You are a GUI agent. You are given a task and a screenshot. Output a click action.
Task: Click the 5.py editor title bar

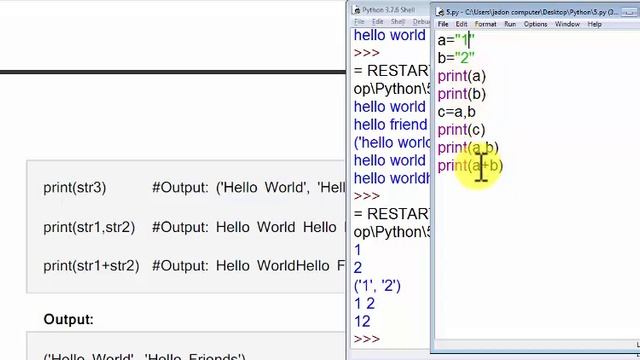[535, 12]
